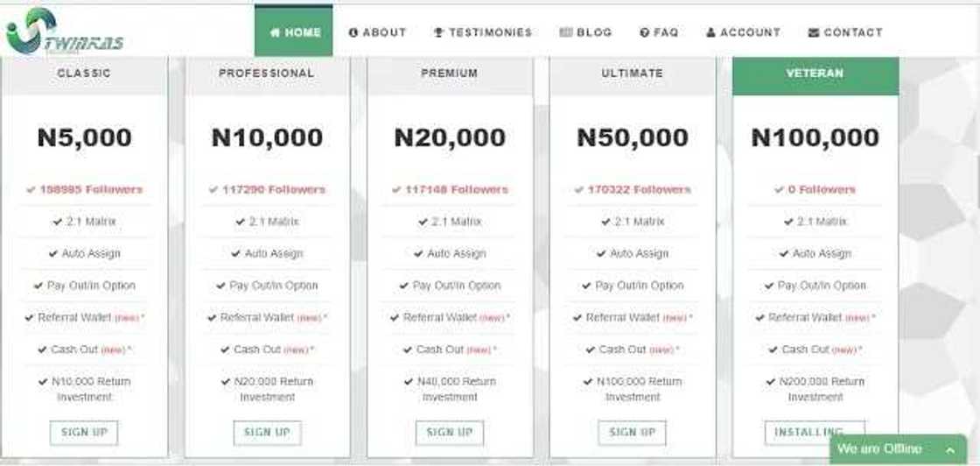This screenshot has height=466, width=980.
Task: Click the newspaper icon beside Blog
Action: click(x=566, y=32)
